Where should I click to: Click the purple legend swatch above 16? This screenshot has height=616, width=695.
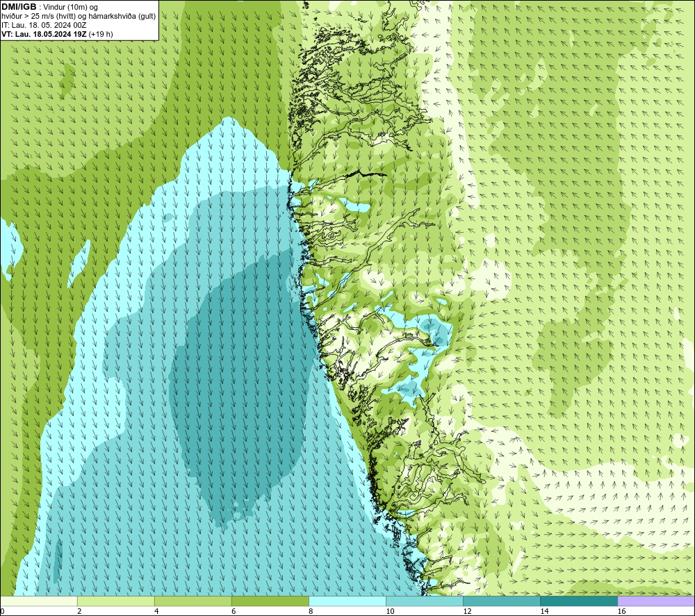[656, 601]
